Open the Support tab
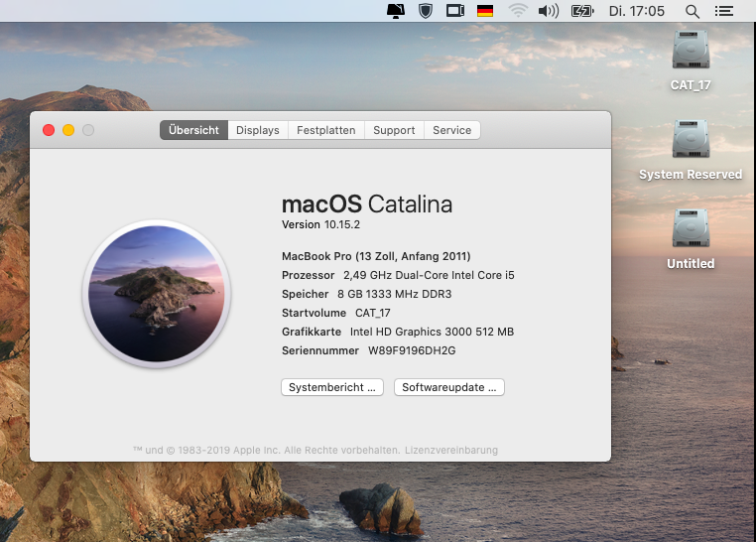 point(394,130)
